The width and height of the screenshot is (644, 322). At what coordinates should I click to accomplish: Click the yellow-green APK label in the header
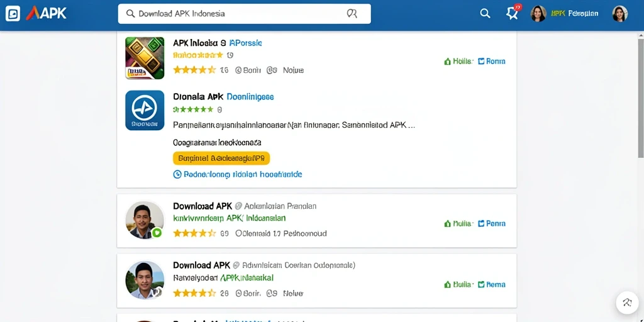(558, 14)
